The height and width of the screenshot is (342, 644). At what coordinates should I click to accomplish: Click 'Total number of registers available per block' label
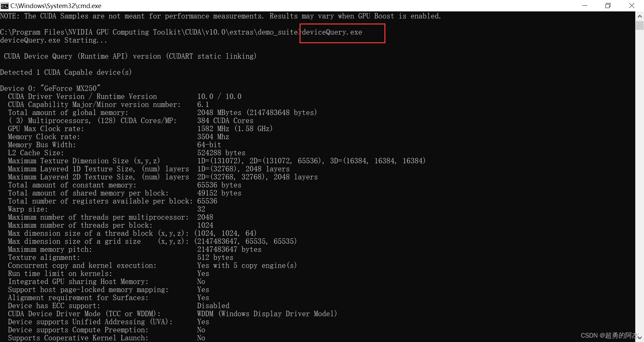(x=100, y=201)
